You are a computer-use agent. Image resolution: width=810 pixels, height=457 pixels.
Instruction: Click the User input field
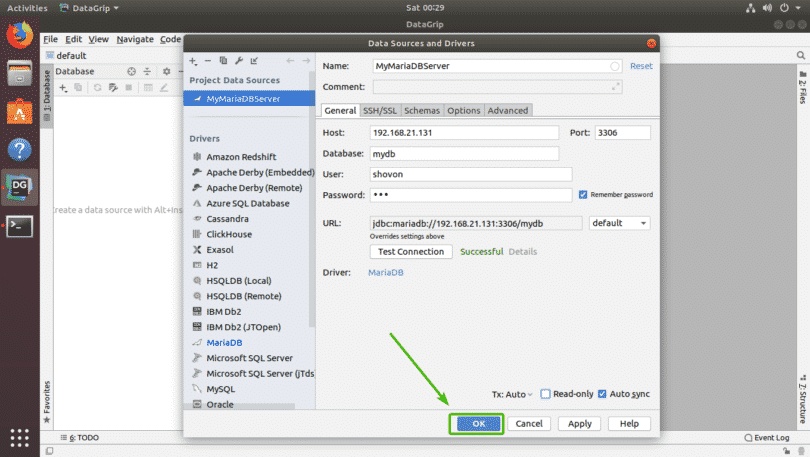pyautogui.click(x=471, y=175)
